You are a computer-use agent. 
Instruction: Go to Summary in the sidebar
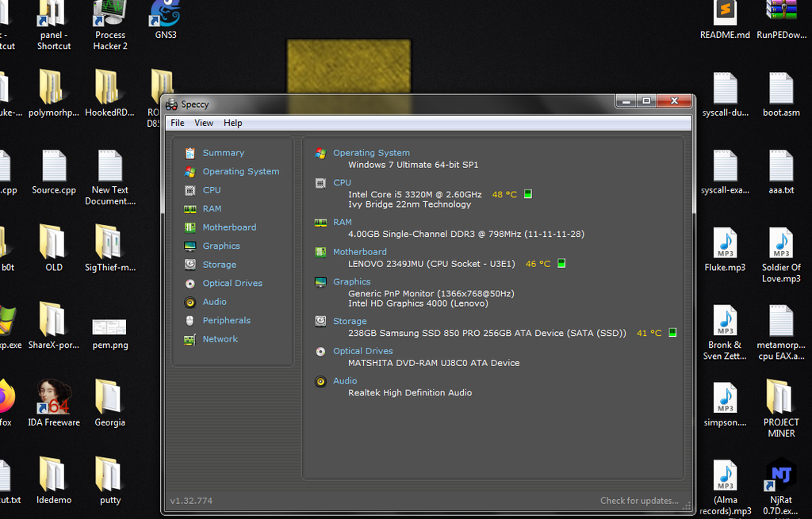(x=223, y=153)
